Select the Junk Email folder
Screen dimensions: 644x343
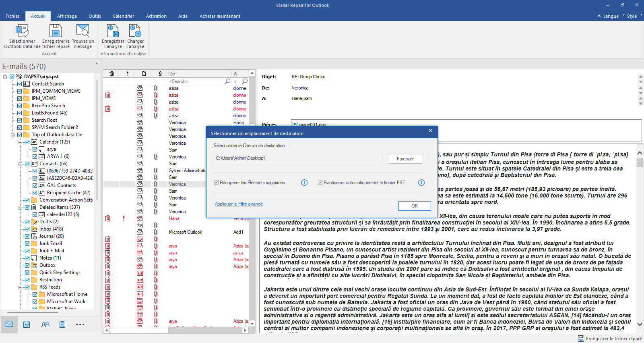(51, 243)
